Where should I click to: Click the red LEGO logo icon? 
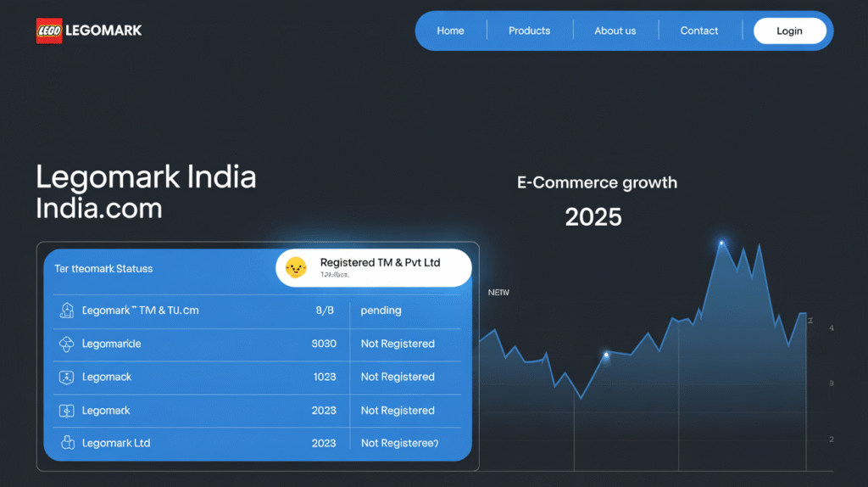point(49,31)
